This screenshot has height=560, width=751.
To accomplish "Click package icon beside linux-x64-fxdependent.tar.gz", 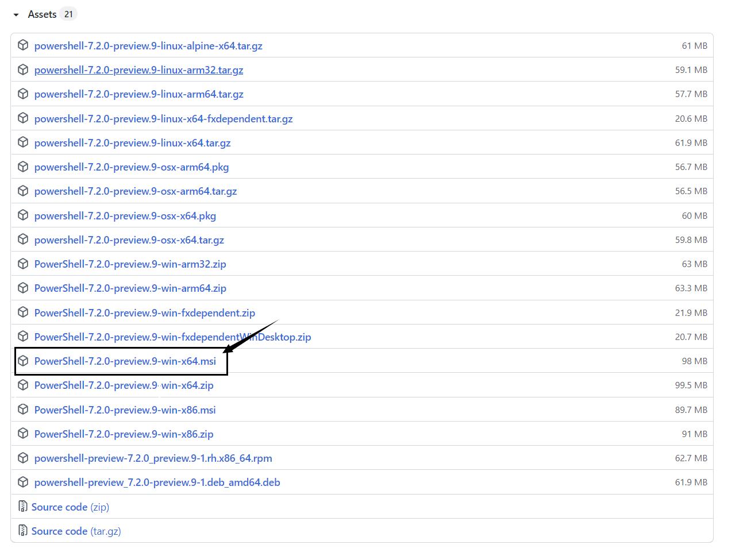I will point(23,118).
